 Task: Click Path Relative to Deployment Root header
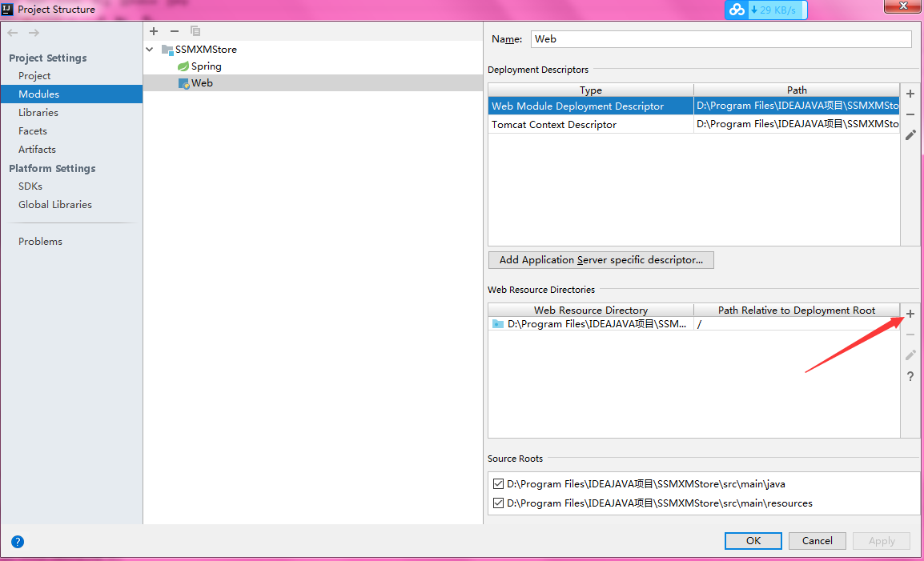pos(797,310)
